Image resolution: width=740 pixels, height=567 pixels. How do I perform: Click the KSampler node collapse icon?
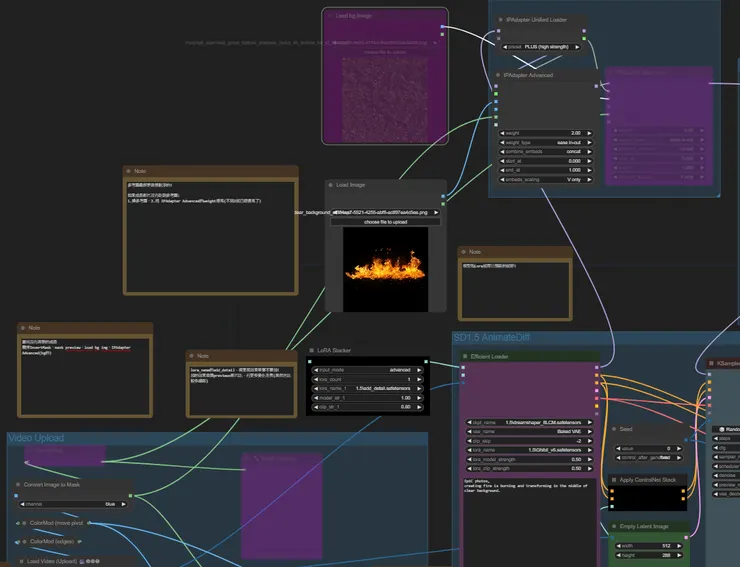[x=711, y=363]
